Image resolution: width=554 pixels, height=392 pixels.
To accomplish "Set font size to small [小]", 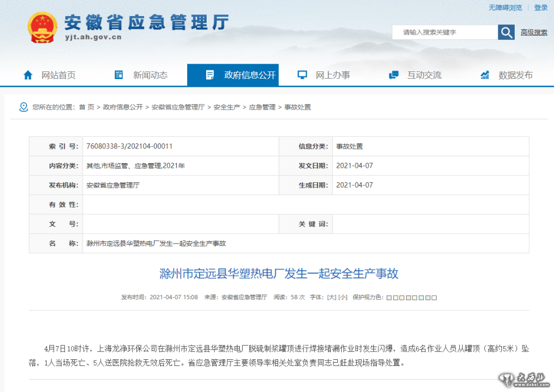I will coord(343,297).
